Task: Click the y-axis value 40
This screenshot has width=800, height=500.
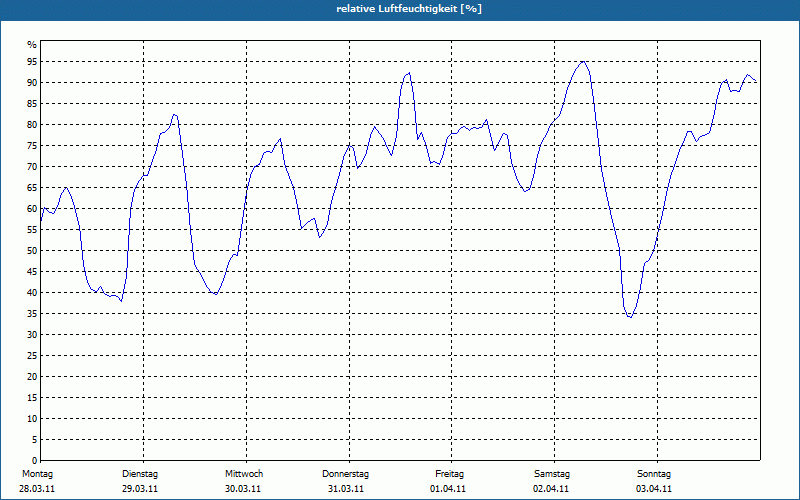Action: coord(32,292)
